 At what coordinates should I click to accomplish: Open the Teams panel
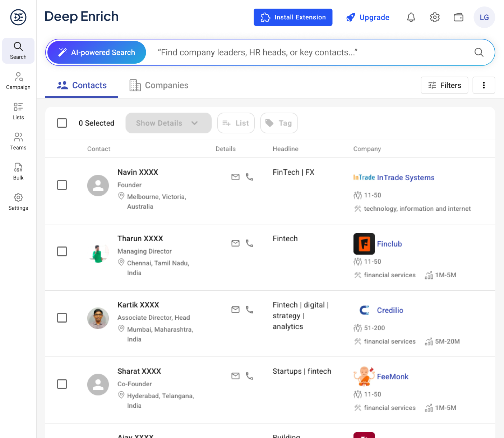coord(18,141)
